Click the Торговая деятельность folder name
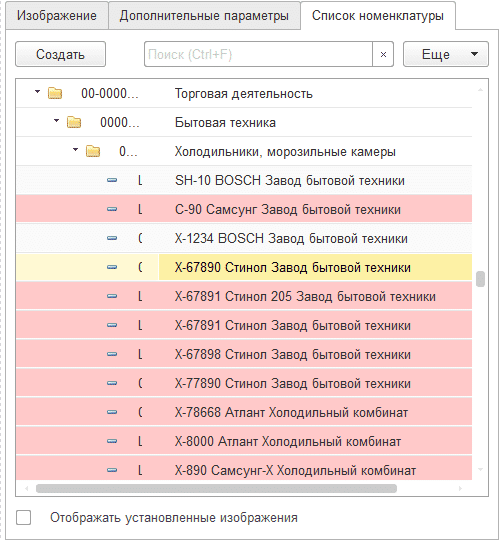This screenshot has height=544, width=502. pos(244,94)
